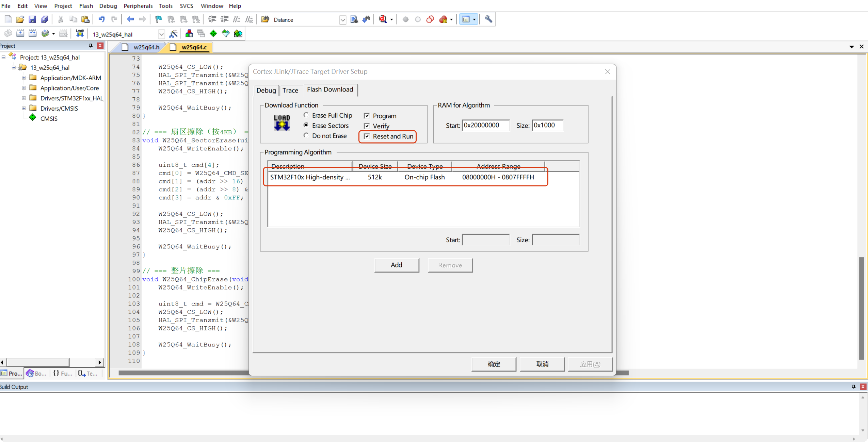The width and height of the screenshot is (868, 442).
Task: Expand the Drivers/CMSIS folder
Action: [x=24, y=108]
